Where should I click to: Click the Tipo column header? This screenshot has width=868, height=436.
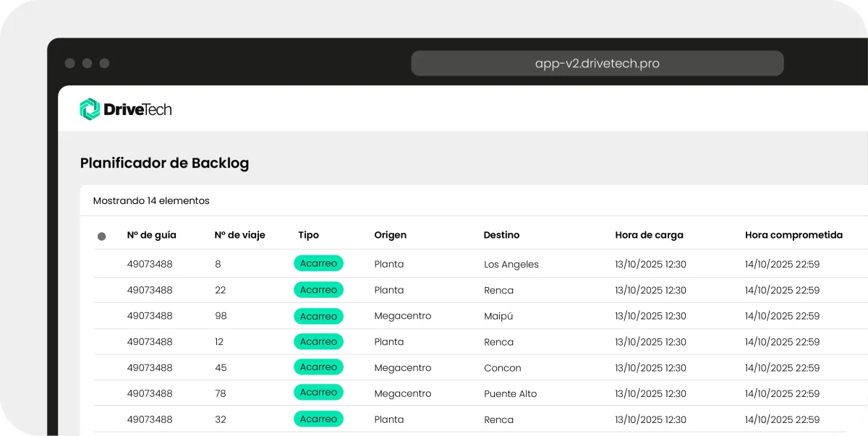(x=309, y=235)
